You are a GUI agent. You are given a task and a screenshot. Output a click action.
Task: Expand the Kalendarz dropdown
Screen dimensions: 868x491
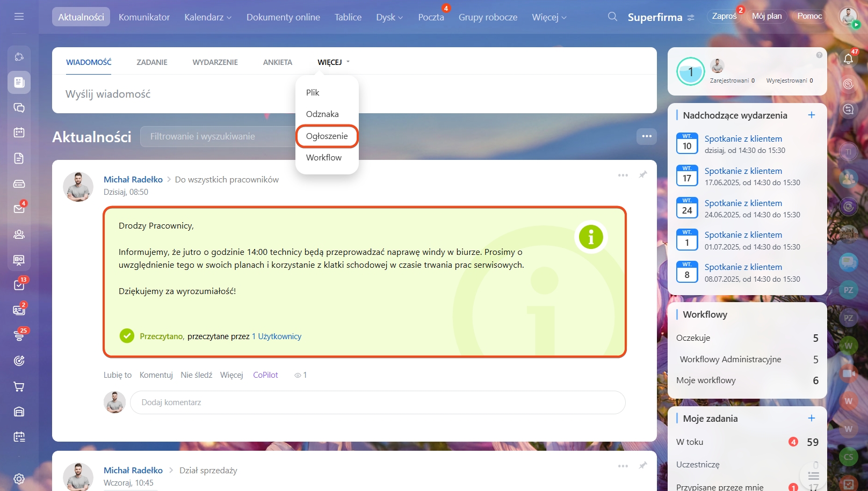point(208,17)
